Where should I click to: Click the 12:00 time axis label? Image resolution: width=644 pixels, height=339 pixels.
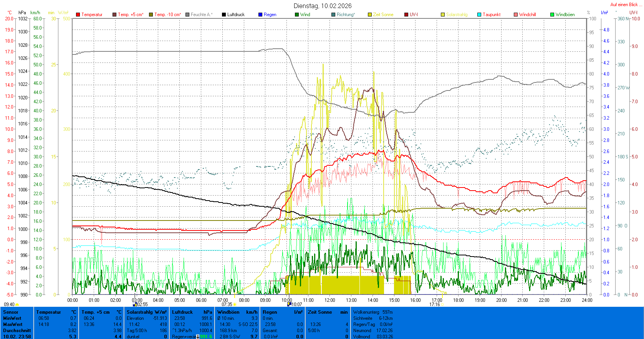coord(329,300)
